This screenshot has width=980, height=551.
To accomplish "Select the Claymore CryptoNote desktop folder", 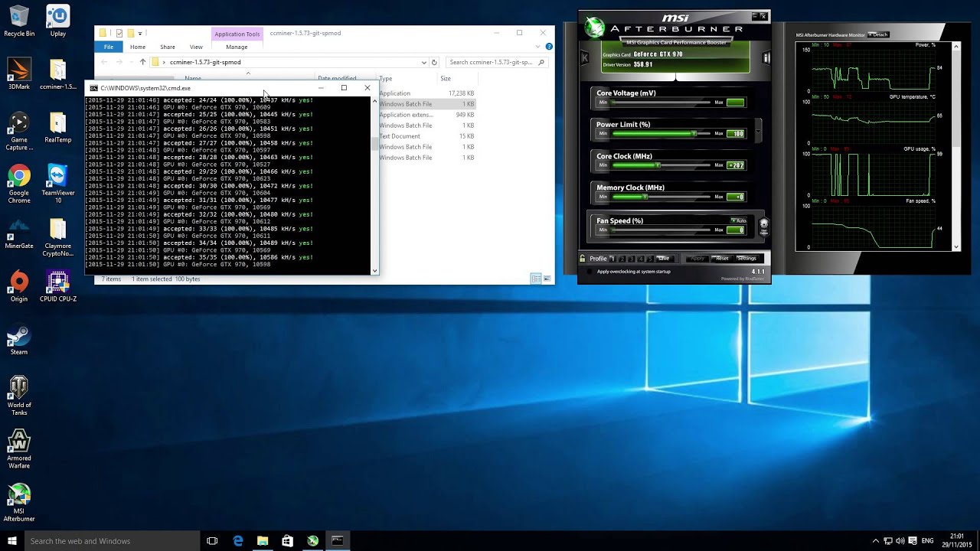I will tap(58, 237).
